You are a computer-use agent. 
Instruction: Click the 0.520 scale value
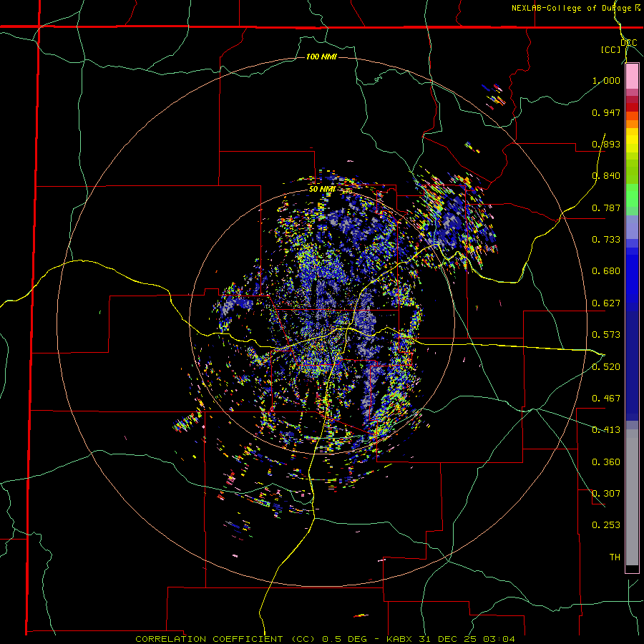point(606,367)
